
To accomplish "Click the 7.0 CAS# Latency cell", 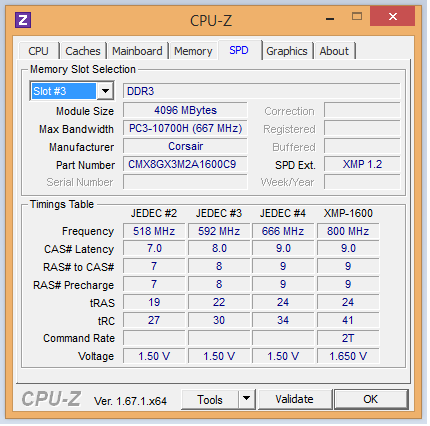I will (154, 249).
